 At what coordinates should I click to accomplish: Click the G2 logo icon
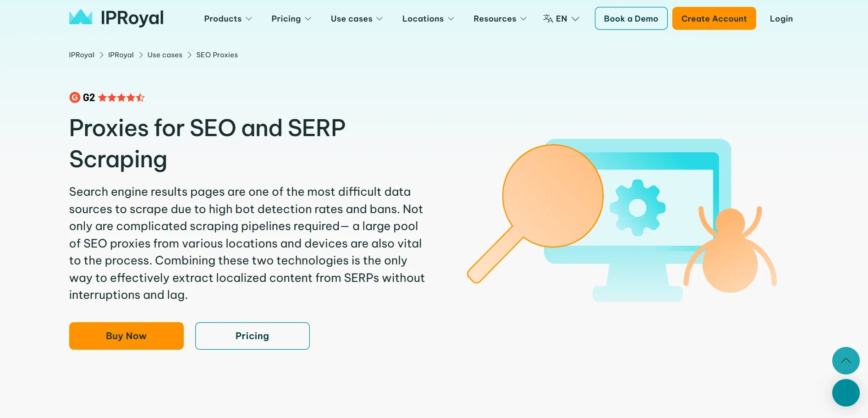[x=75, y=98]
